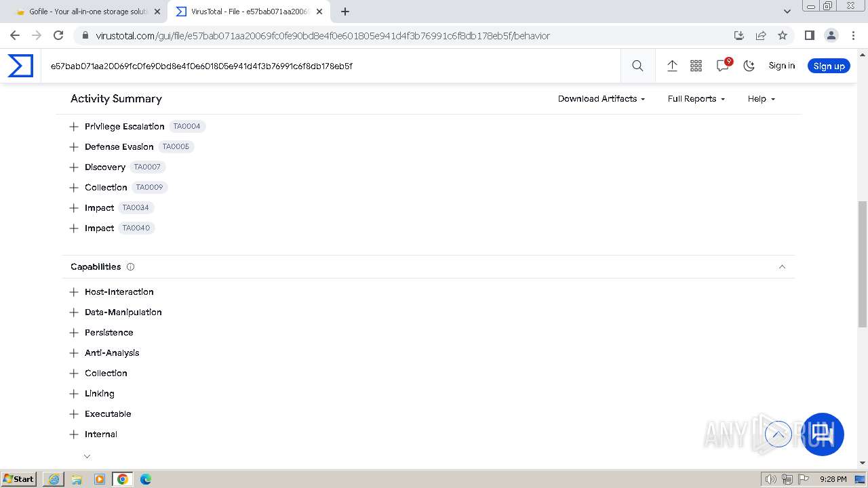Click the Sign in link
The image size is (868, 488).
pos(781,66)
